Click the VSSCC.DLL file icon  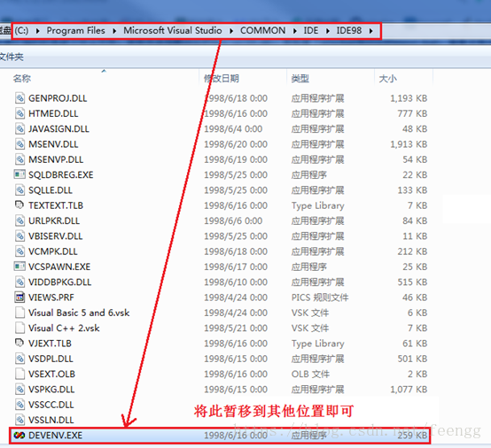pos(19,405)
